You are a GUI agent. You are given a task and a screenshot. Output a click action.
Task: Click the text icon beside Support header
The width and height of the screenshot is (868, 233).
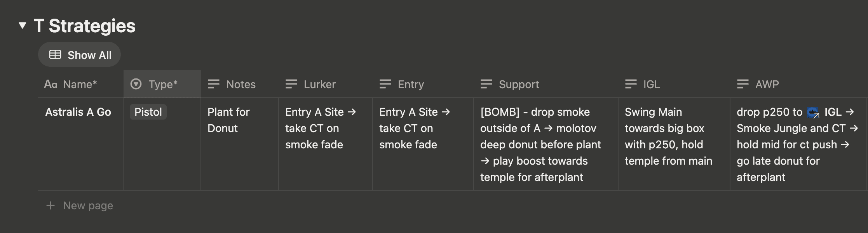click(x=486, y=84)
